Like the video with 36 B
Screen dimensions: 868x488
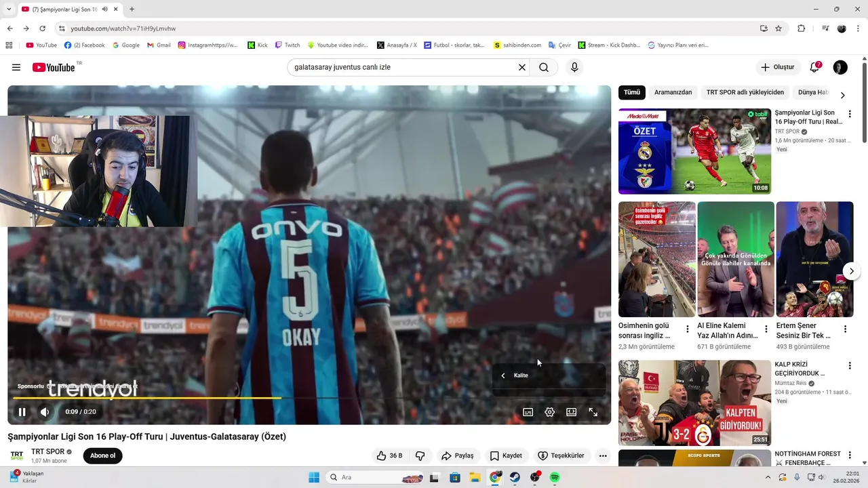pos(390,455)
